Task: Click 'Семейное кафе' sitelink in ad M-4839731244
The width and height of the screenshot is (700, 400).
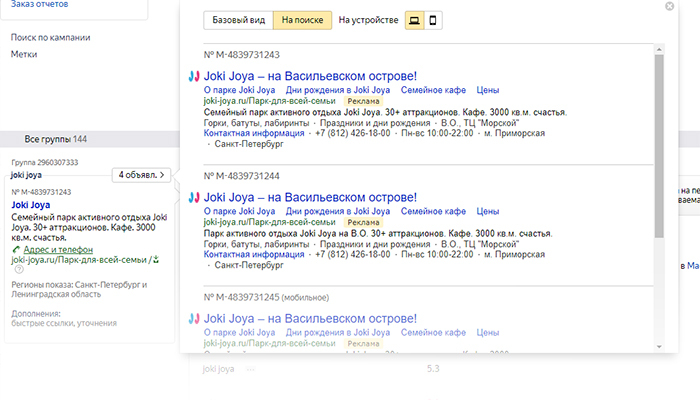Action: coord(433,211)
